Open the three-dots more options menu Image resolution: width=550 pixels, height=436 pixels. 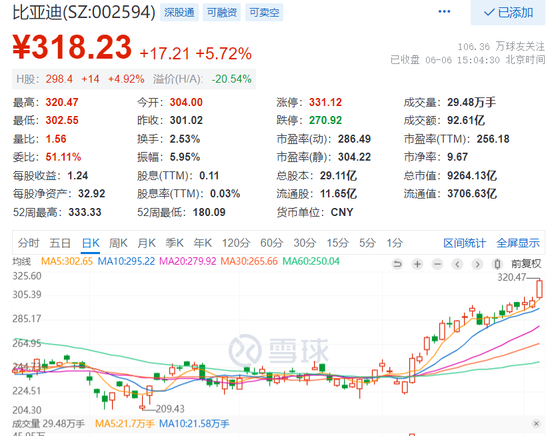[444, 12]
